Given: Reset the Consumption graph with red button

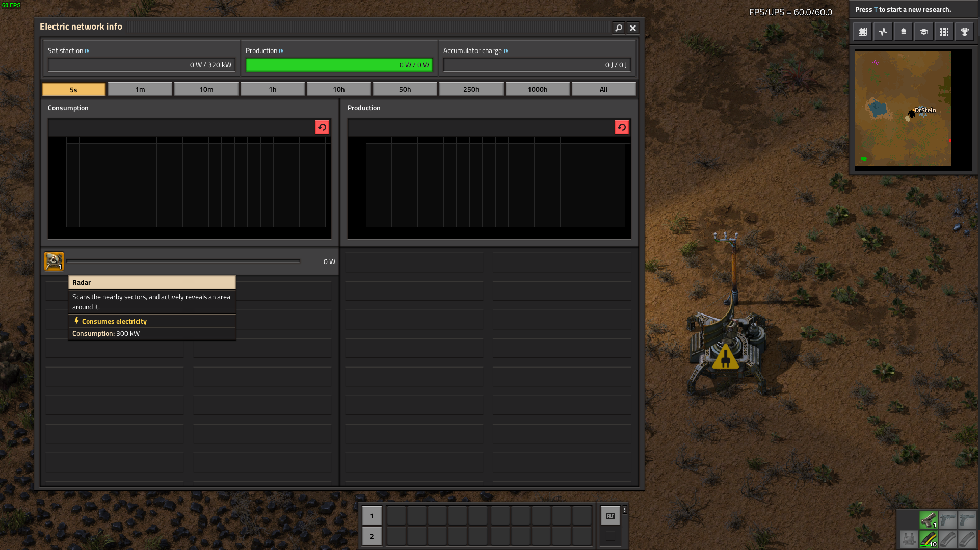Looking at the screenshot, I should pos(322,127).
